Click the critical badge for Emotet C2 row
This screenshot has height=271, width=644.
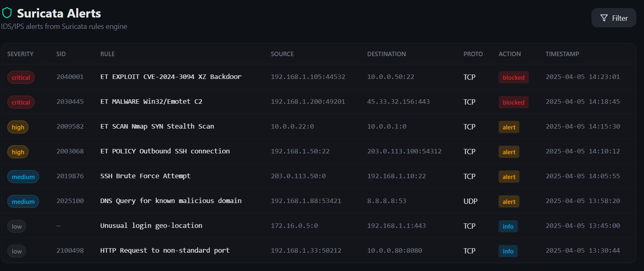[21, 102]
